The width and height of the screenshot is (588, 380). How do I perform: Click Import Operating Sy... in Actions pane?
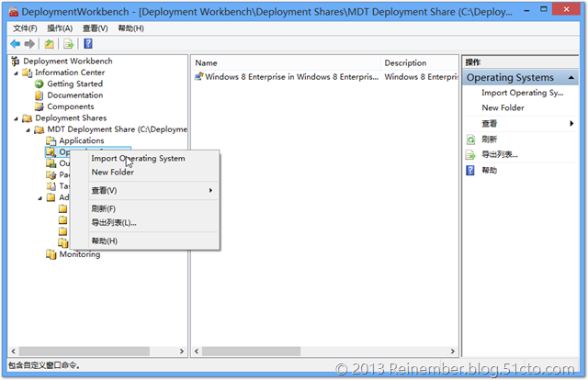tap(523, 93)
